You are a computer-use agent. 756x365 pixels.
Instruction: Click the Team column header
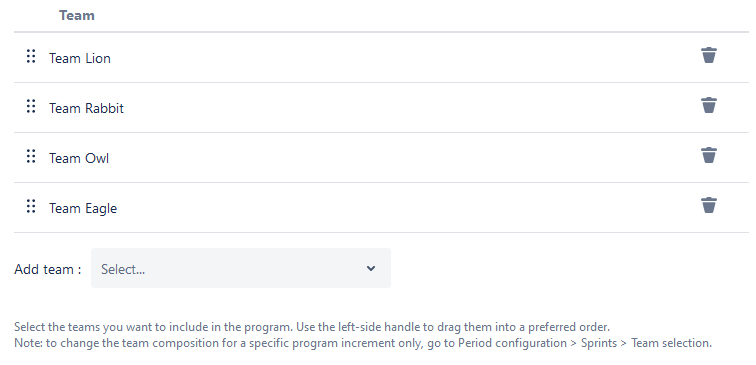(x=77, y=15)
